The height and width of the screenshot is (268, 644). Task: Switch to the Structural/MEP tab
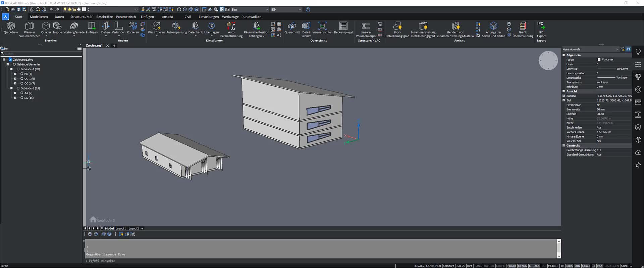[82, 17]
